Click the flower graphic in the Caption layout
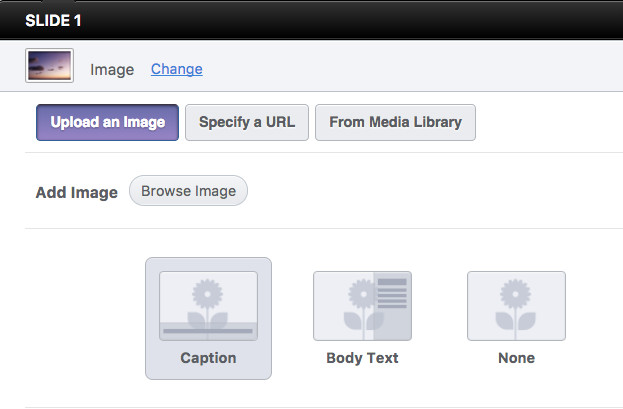 point(208,300)
